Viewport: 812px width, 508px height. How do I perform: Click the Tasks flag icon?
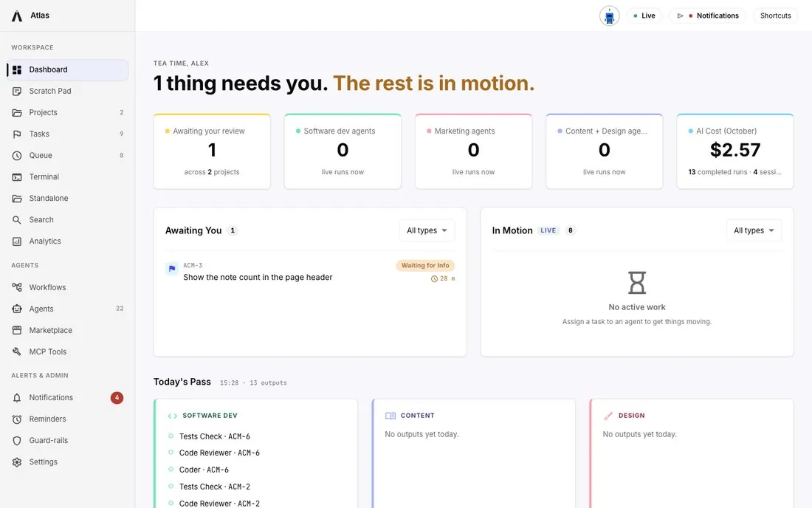point(17,134)
